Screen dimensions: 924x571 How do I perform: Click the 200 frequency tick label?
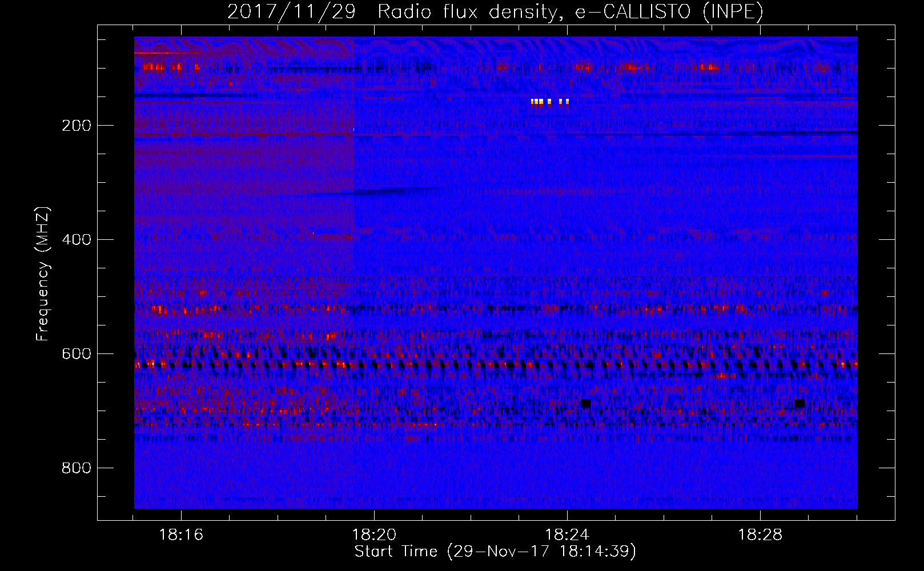pyautogui.click(x=77, y=126)
